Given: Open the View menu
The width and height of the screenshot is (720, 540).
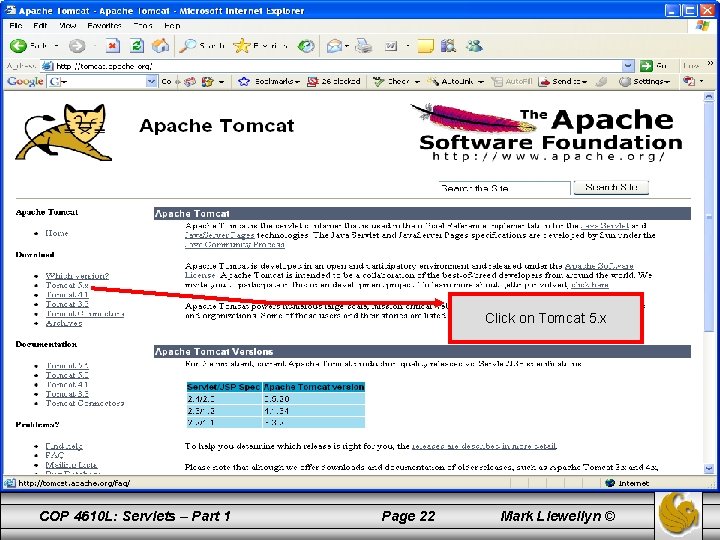Looking at the screenshot, I should click(68, 26).
